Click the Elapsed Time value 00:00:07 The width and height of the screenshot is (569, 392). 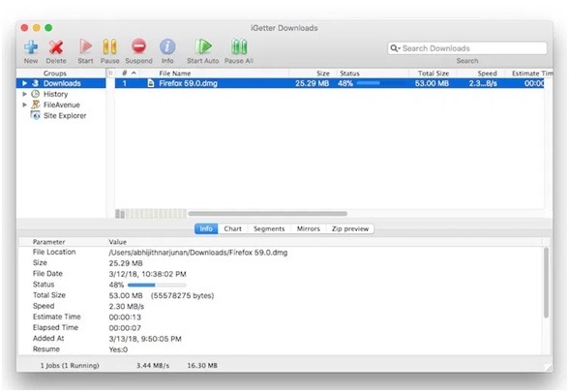click(x=125, y=328)
